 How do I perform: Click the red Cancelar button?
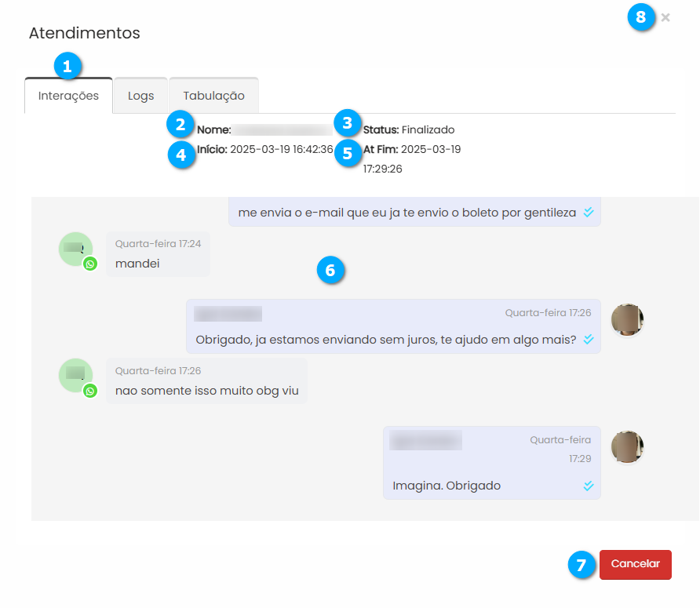636,564
